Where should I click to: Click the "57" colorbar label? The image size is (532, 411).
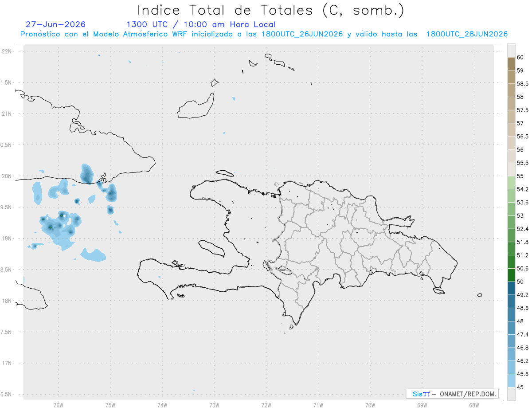[x=520, y=123]
